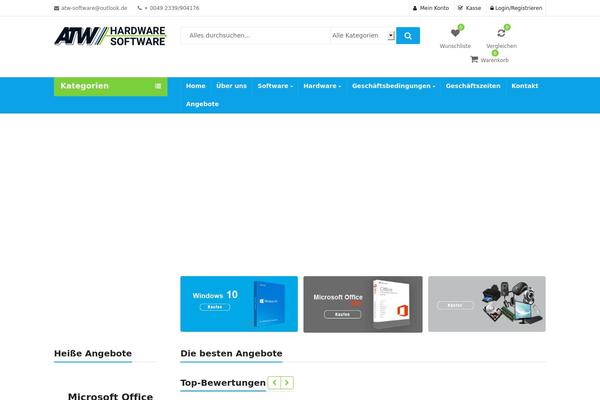Image resolution: width=600 pixels, height=400 pixels.
Task: Click the Die besten Angebote heading
Action: pyautogui.click(x=232, y=353)
